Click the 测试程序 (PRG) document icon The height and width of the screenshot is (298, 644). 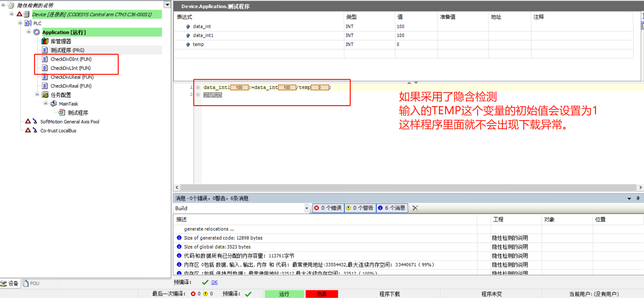(x=45, y=50)
